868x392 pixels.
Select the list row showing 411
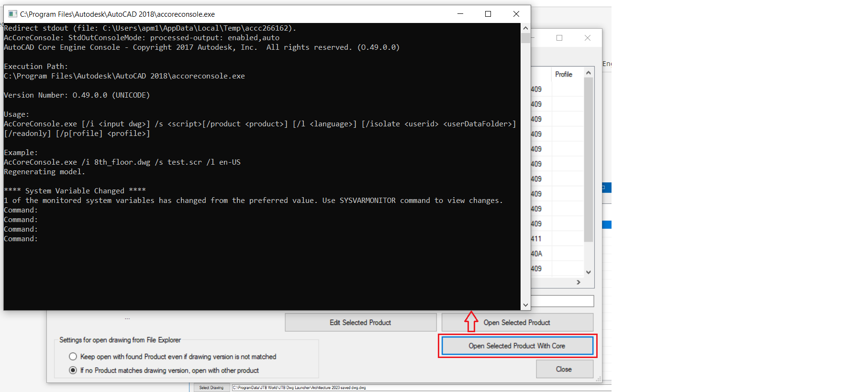coord(557,238)
